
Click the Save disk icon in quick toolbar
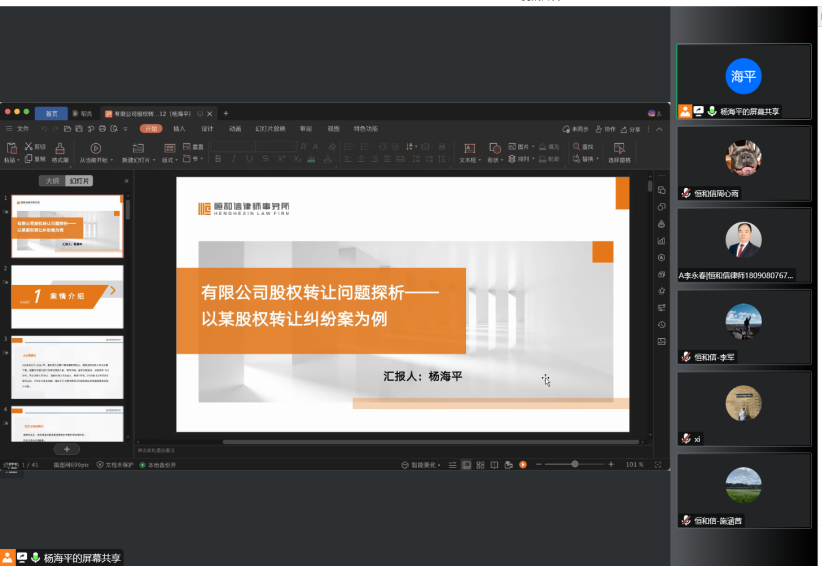click(x=79, y=128)
